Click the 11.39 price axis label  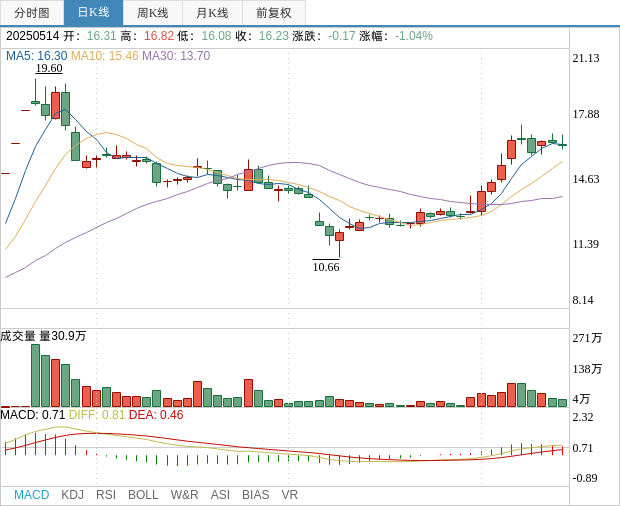point(586,244)
